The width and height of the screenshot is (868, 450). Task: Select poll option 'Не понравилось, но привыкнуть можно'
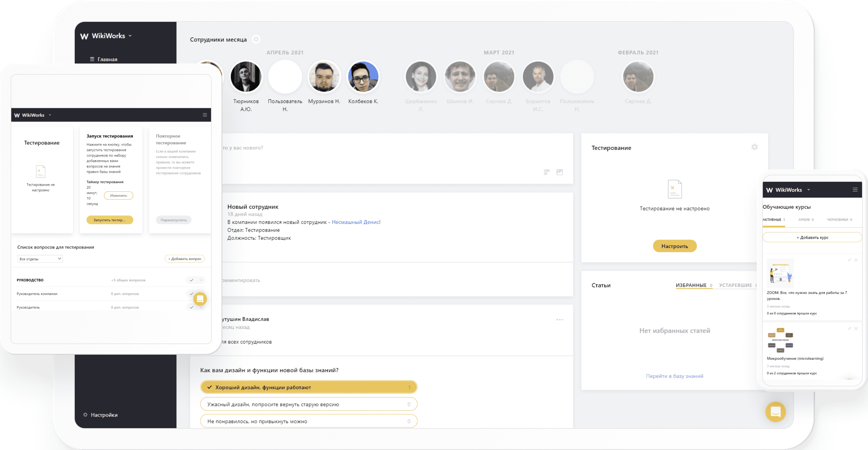(308, 421)
